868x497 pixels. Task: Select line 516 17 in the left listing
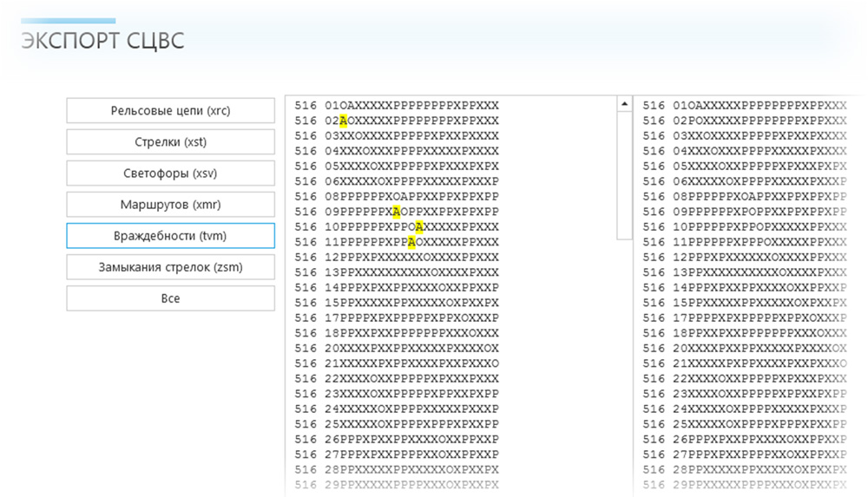pos(397,317)
